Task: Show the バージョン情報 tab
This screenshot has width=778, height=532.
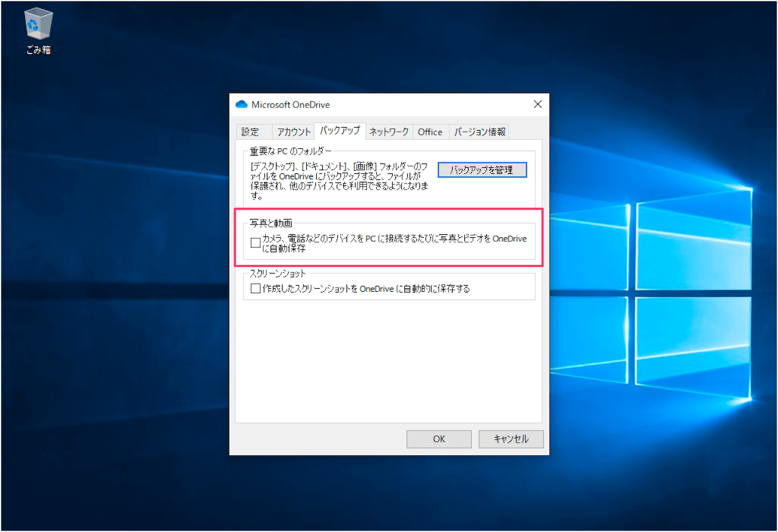Action: [480, 132]
